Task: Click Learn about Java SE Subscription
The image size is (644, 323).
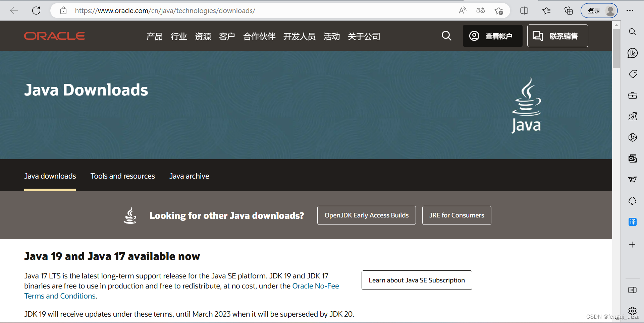Action: (417, 280)
